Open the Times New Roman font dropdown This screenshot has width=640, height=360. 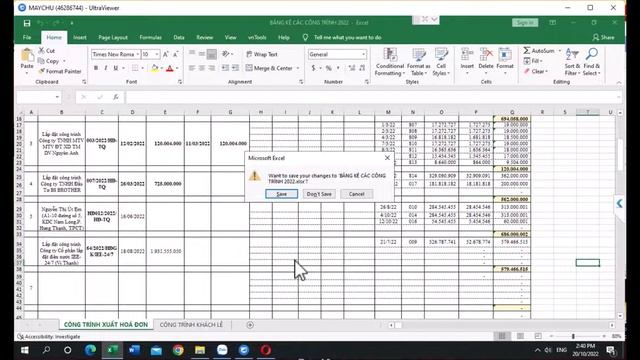click(x=138, y=54)
